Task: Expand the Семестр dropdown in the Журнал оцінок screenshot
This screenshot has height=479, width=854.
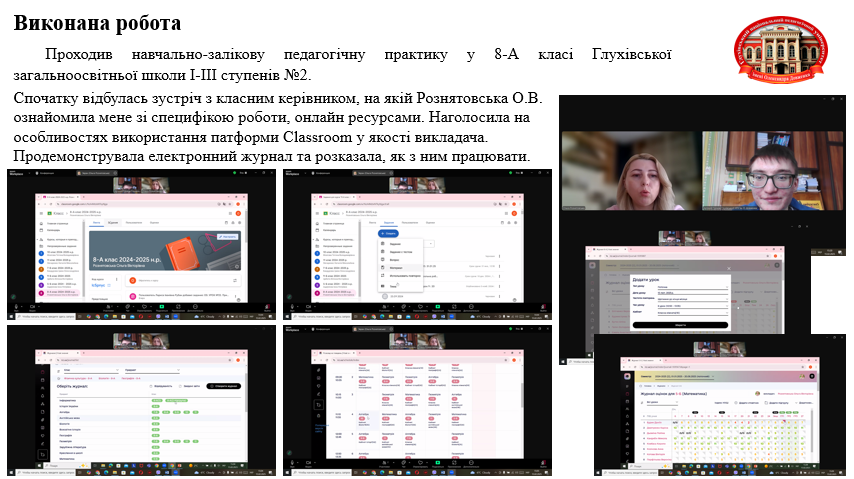Action: click(685, 376)
